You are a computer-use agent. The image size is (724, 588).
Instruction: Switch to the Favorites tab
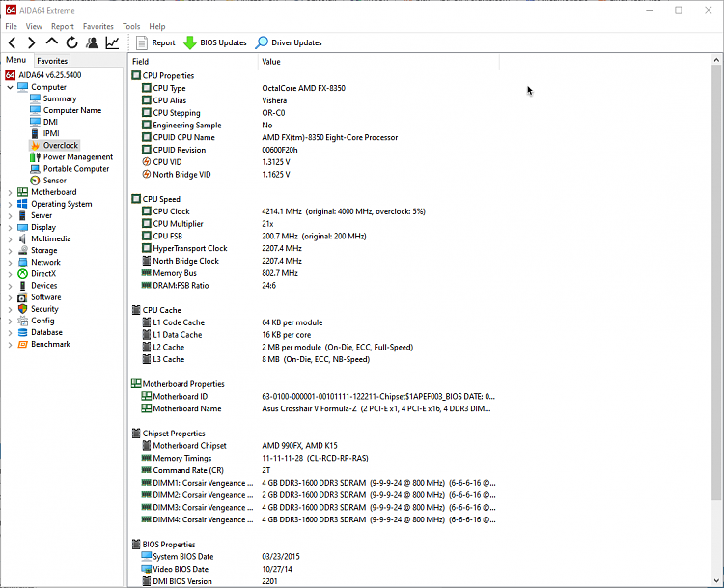52,61
